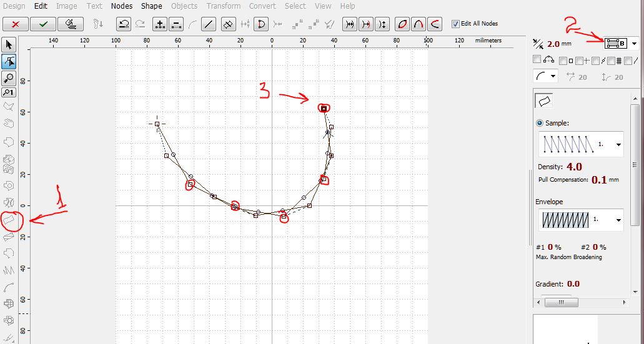Open the Nodes menu

pyautogui.click(x=121, y=6)
